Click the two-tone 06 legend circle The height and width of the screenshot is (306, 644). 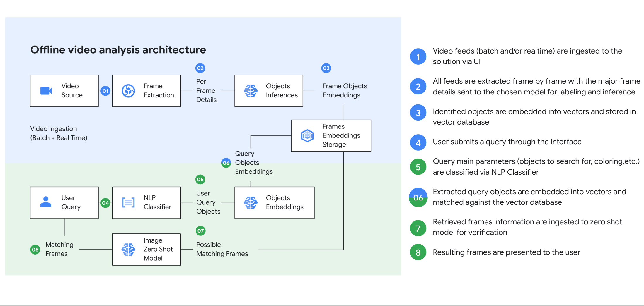(x=418, y=197)
